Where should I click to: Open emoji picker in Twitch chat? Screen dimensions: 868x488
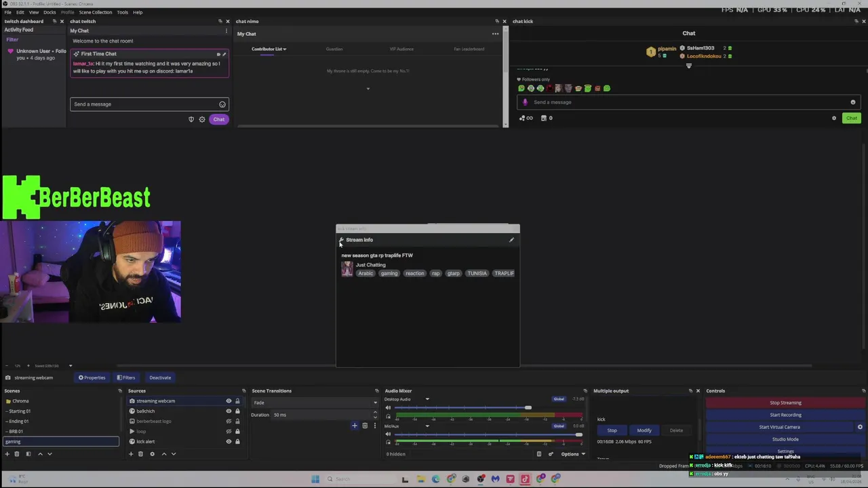point(222,104)
